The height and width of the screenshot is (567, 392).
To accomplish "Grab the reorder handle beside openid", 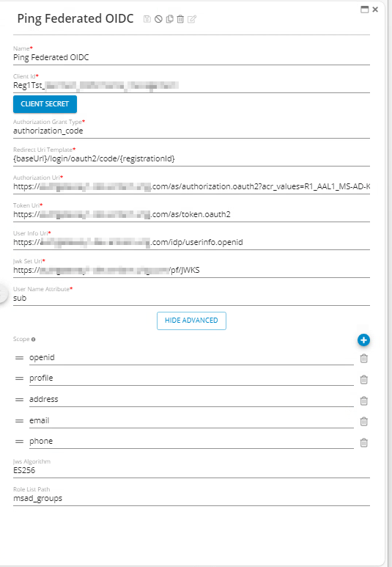I will [x=20, y=358].
